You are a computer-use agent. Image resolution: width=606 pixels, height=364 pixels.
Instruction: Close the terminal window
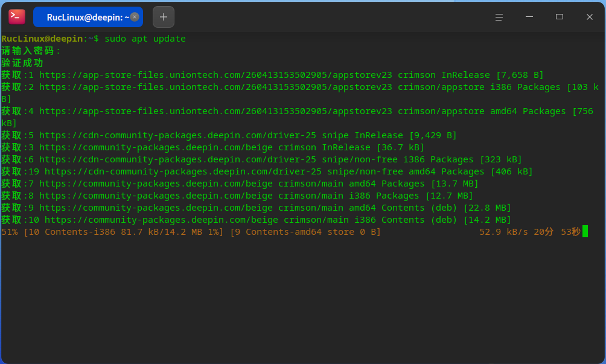[x=589, y=17]
